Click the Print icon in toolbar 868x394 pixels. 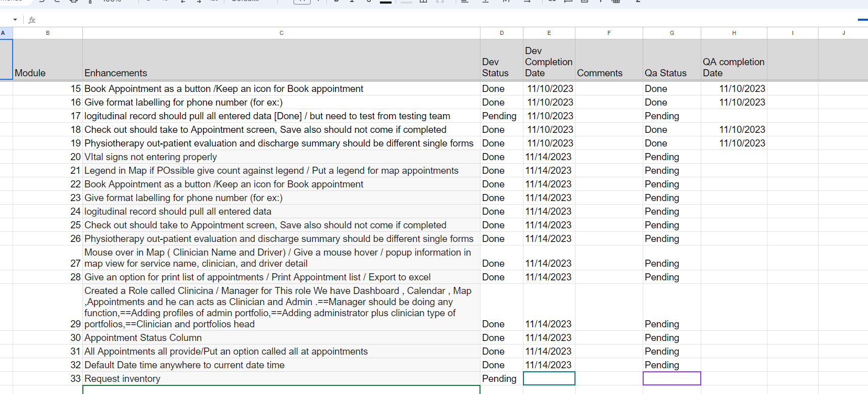[x=74, y=2]
